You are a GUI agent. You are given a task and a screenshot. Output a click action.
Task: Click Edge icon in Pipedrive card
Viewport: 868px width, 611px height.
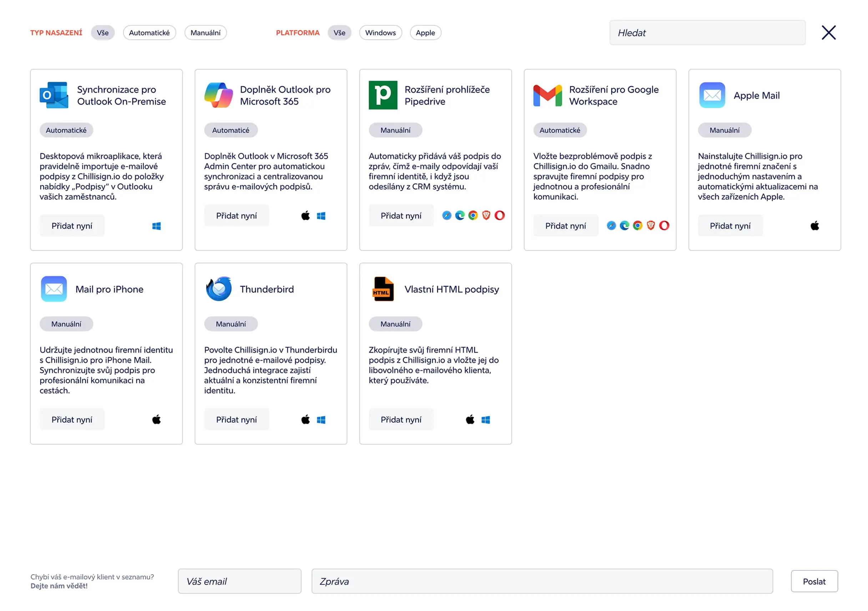[x=460, y=216]
